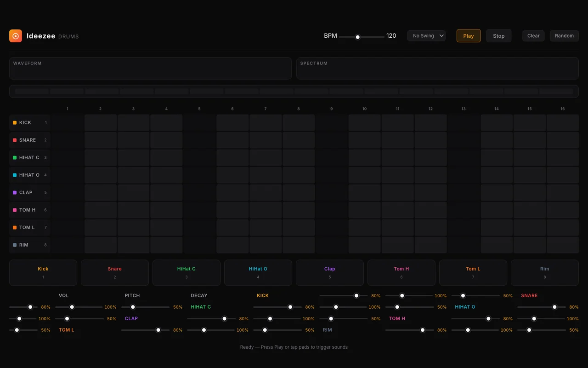Select the orange Kick track color icon
588x368 pixels.
coord(15,123)
